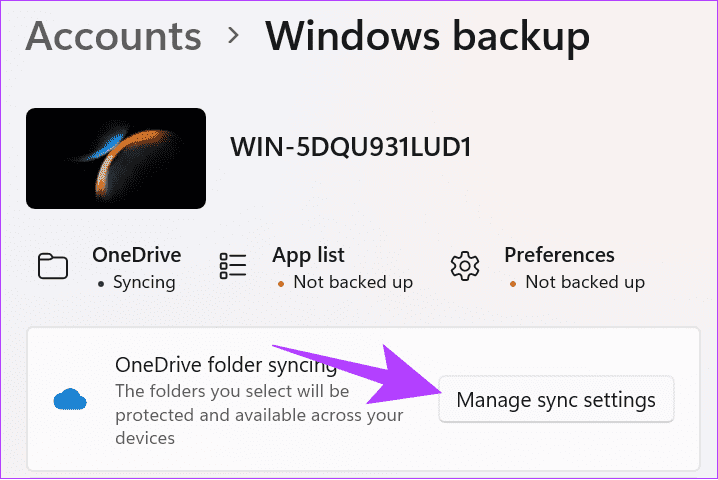
Task: Select the device wallpaper thumbnail
Action: 116,158
